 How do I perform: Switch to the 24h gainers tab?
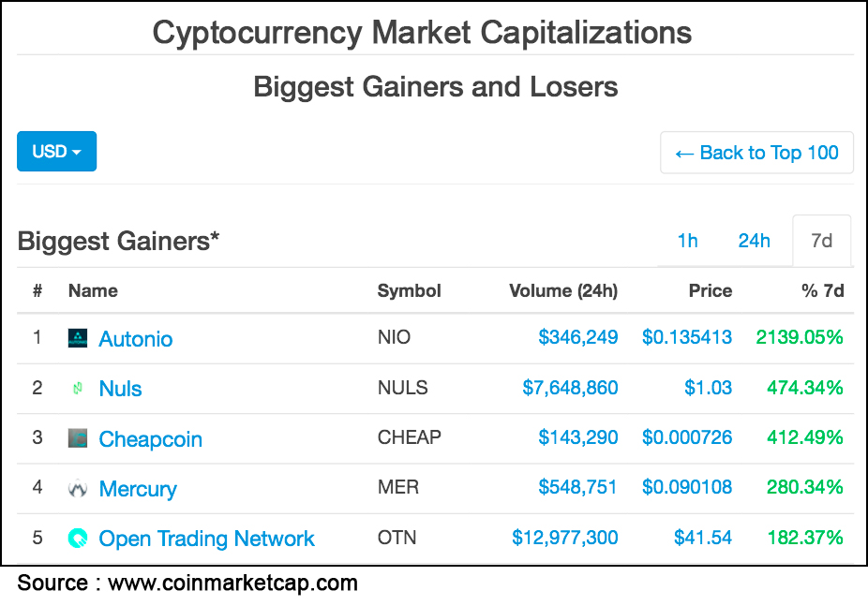[754, 241]
